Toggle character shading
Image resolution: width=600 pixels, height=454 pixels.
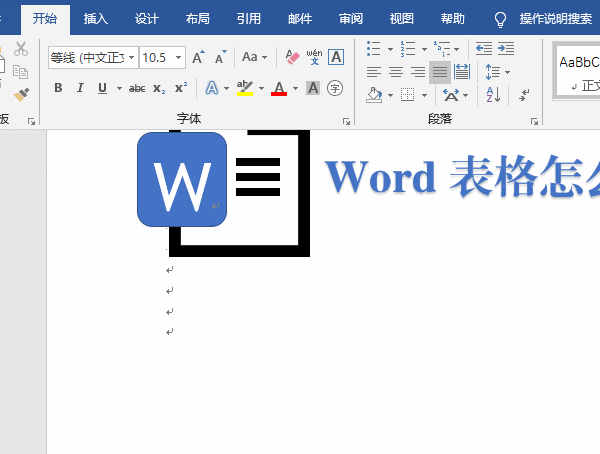pos(313,88)
